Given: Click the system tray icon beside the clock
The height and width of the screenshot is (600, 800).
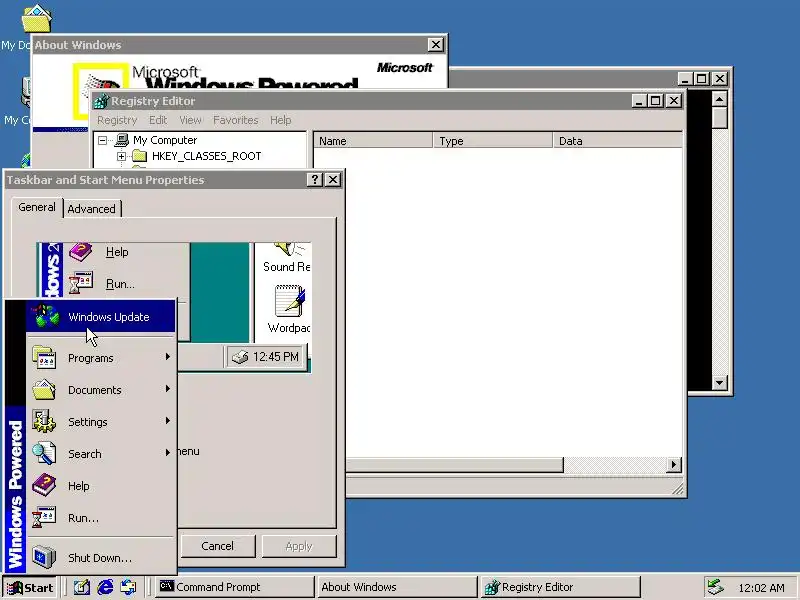Looking at the screenshot, I should tap(715, 587).
